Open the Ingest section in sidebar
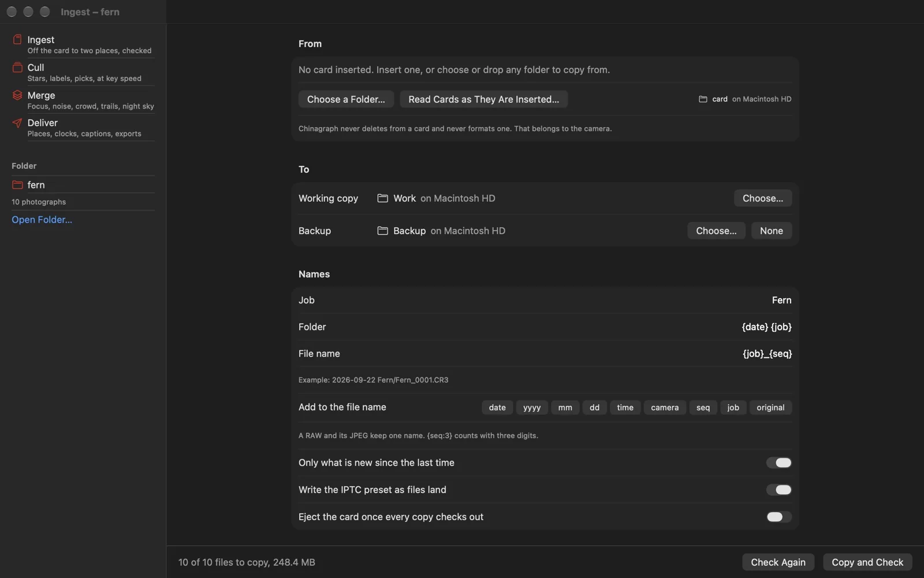The height and width of the screenshot is (578, 924). click(x=83, y=45)
